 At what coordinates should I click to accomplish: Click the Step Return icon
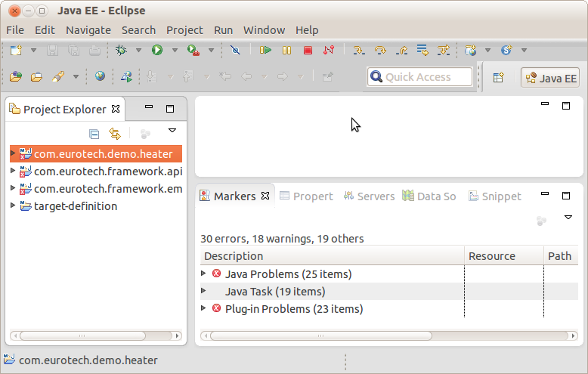pyautogui.click(x=401, y=50)
